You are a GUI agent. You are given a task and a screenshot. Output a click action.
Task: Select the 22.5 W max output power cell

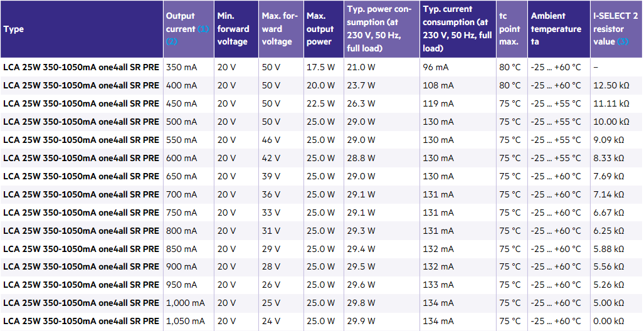click(x=324, y=103)
